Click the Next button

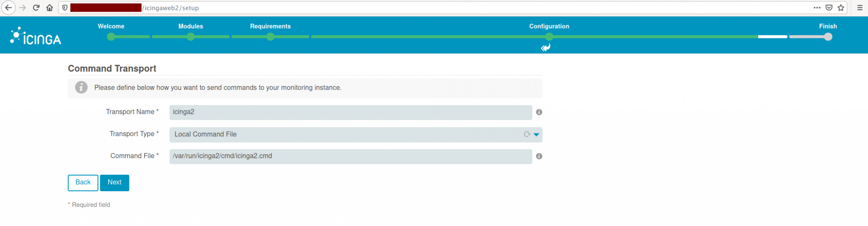(x=115, y=183)
